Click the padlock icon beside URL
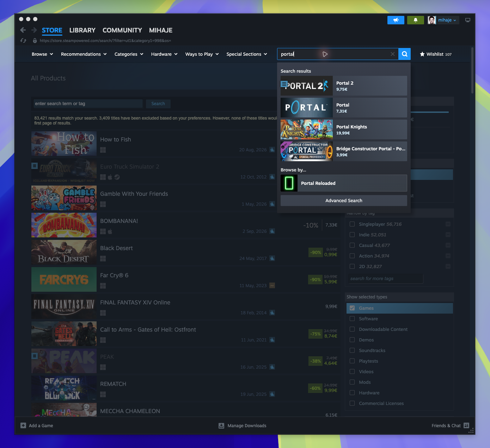The width and height of the screenshot is (490, 448). pyautogui.click(x=35, y=41)
